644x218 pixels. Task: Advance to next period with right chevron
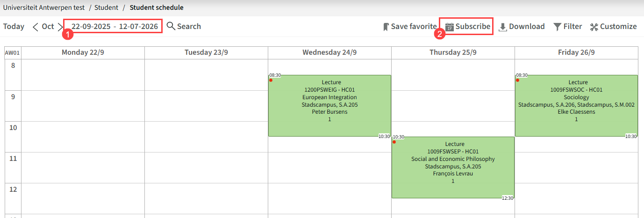60,27
